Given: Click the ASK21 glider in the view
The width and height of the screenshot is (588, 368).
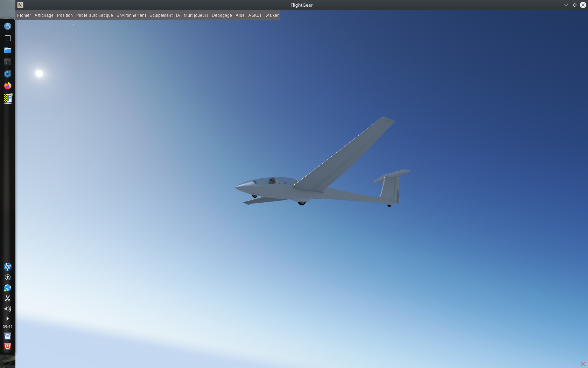Looking at the screenshot, I should 323,162.
